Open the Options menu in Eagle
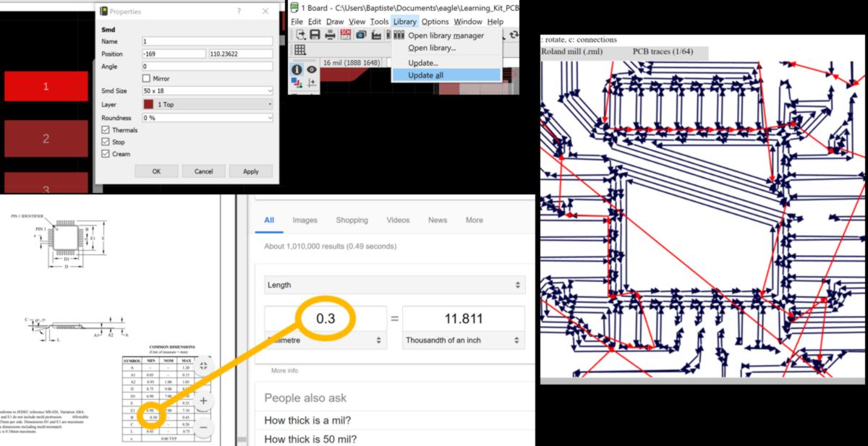 [435, 22]
